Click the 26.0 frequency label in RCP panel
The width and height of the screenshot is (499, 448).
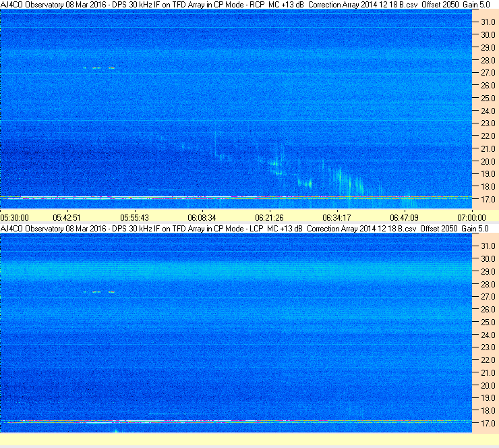[488, 86]
